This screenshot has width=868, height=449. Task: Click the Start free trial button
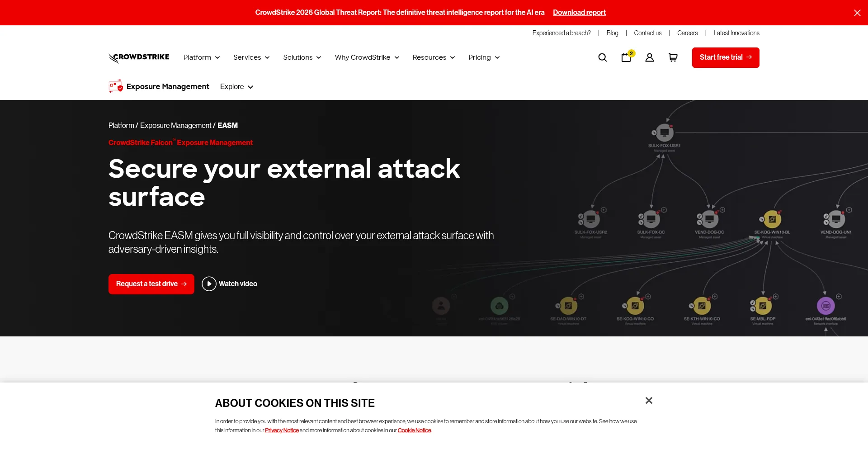[726, 57]
